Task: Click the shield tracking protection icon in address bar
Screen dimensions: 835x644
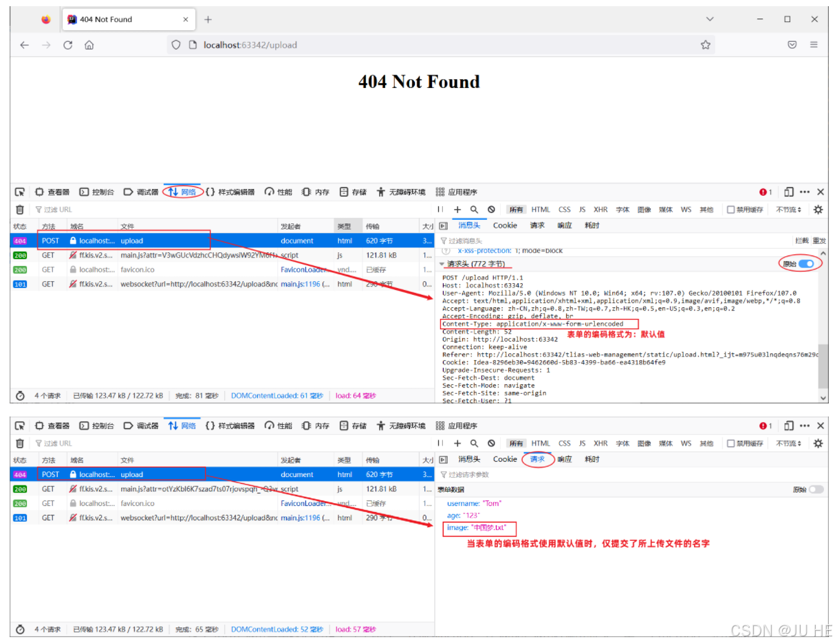Action: 176,45
